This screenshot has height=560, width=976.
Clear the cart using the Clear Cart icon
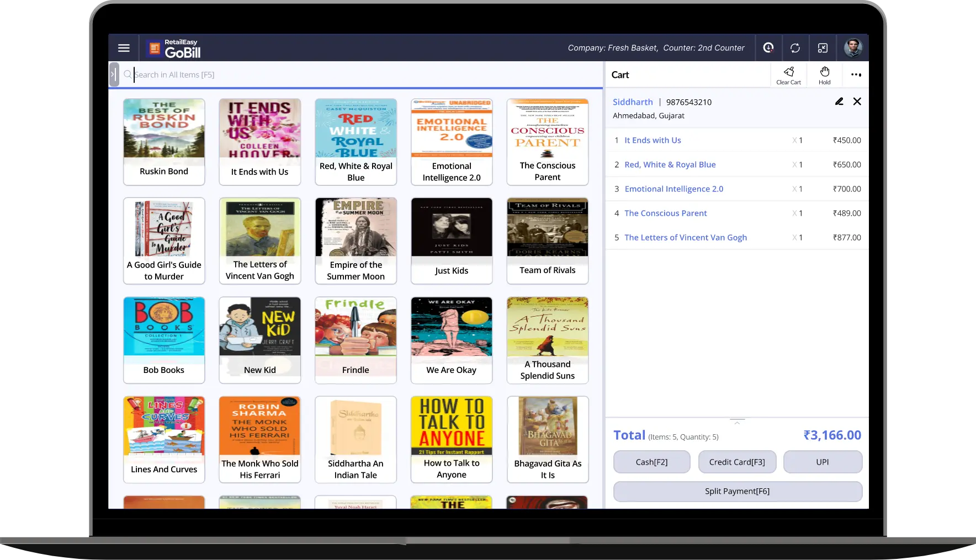pos(788,74)
